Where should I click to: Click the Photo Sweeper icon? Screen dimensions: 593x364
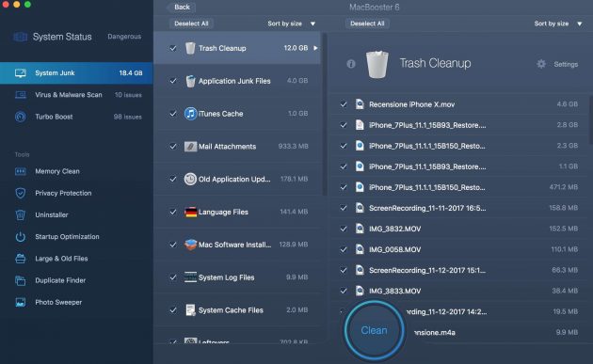pyautogui.click(x=21, y=302)
